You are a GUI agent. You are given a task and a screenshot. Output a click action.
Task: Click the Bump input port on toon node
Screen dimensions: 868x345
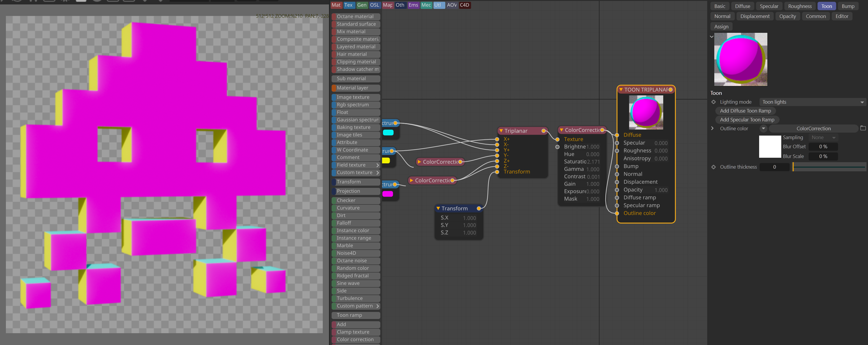click(x=617, y=166)
